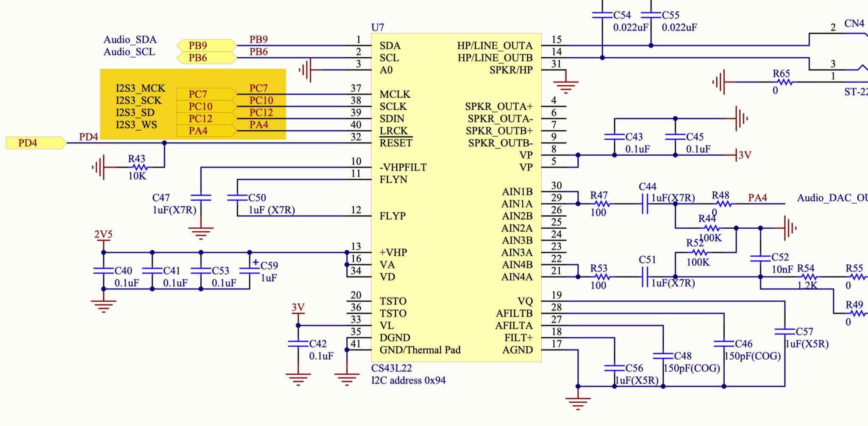868x426 pixels.
Task: Select the C57 1uF(X5R) capacitor symbol
Action: coord(785,332)
